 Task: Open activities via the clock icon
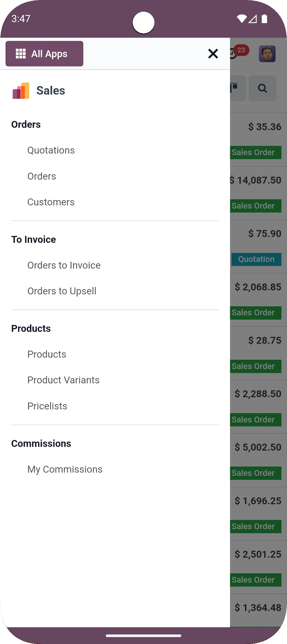click(x=232, y=53)
